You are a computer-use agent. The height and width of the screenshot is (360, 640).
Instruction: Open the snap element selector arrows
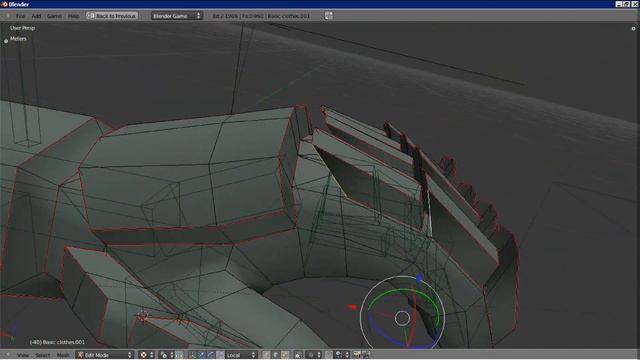click(347, 355)
